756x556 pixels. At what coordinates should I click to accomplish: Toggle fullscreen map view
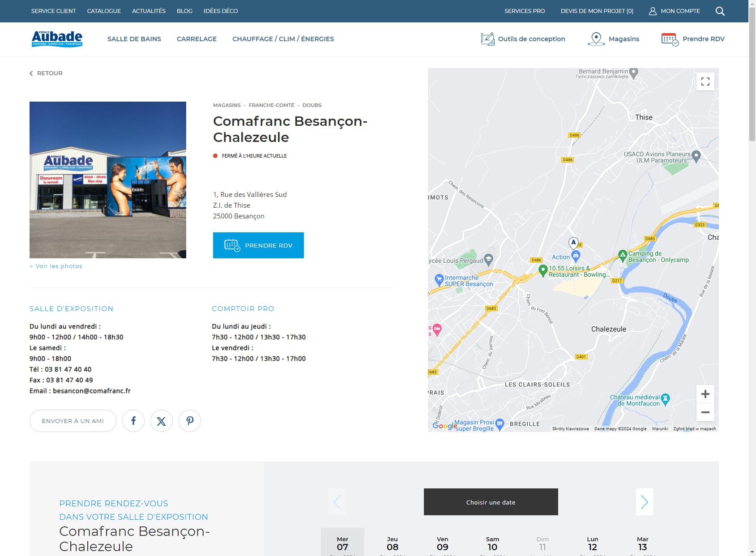(705, 81)
